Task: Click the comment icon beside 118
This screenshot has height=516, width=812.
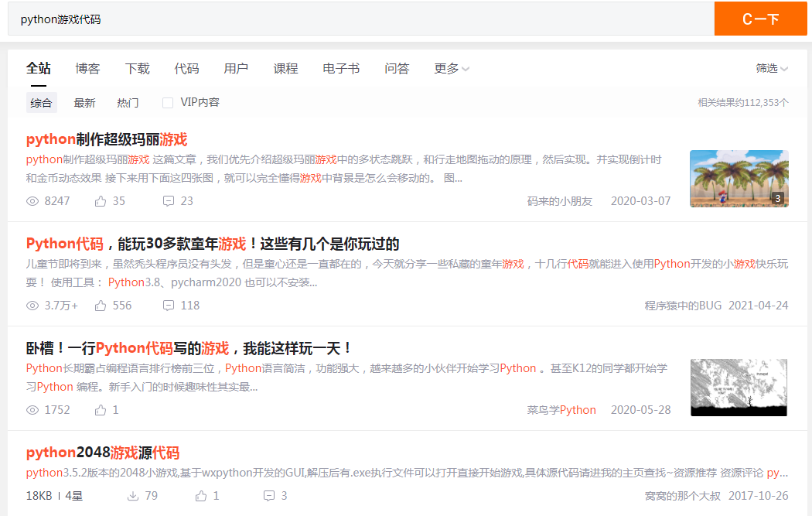Action: click(169, 306)
